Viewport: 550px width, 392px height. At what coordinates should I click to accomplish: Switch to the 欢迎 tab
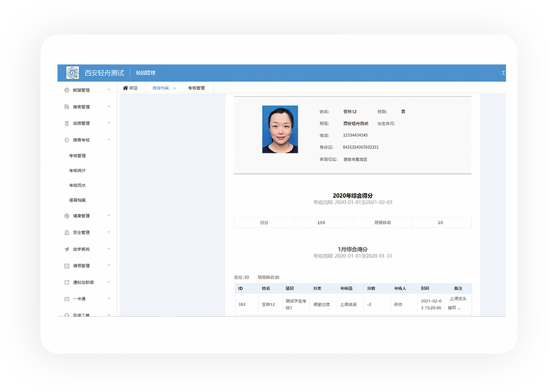[x=130, y=88]
